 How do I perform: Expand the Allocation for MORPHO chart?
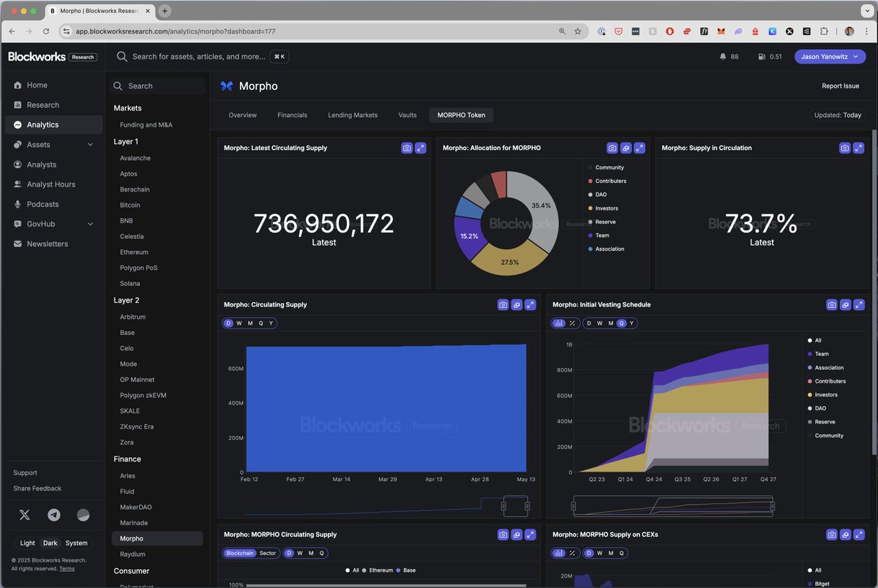coord(639,148)
